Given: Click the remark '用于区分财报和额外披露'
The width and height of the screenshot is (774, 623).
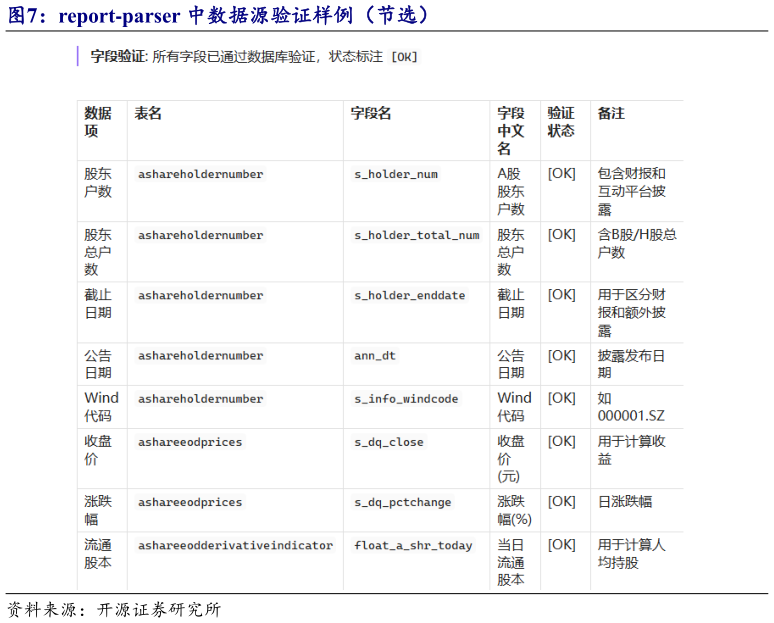Looking at the screenshot, I should pos(631,312).
